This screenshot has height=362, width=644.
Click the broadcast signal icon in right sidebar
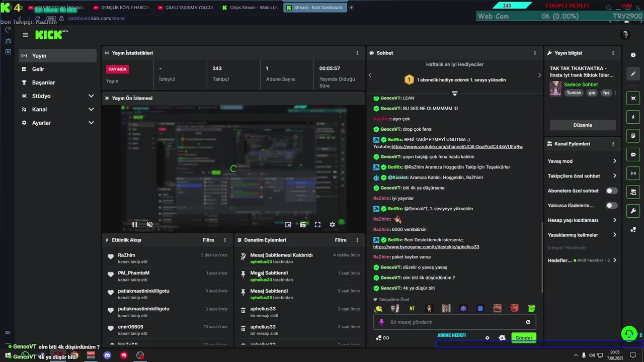coord(633,173)
